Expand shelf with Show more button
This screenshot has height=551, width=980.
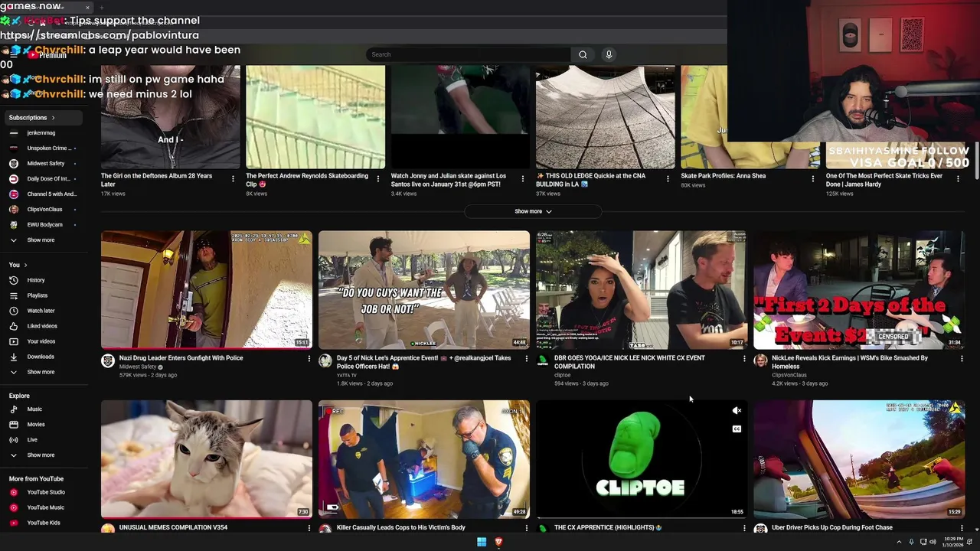(532, 211)
